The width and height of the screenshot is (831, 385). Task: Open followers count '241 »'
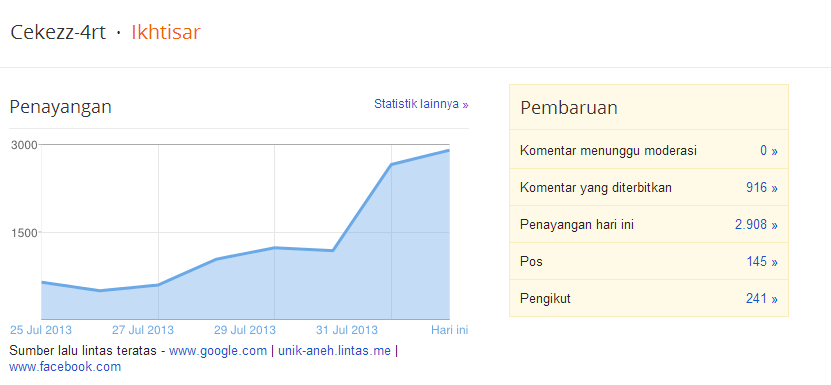[x=762, y=299]
